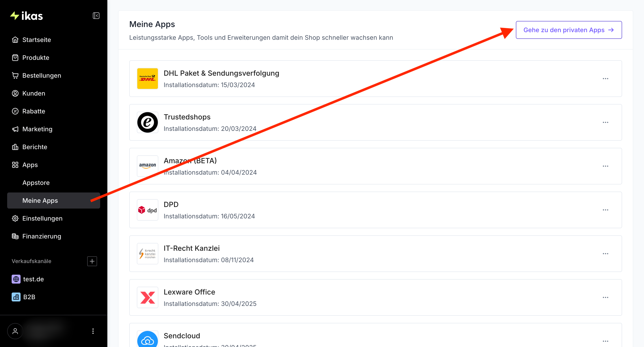Open the account vertical dots menu
Screen dimensions: 644x347
coord(93,331)
